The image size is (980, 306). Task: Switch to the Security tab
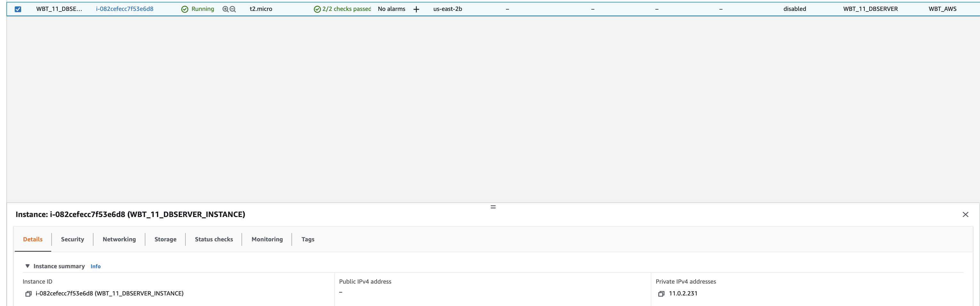[x=72, y=239]
